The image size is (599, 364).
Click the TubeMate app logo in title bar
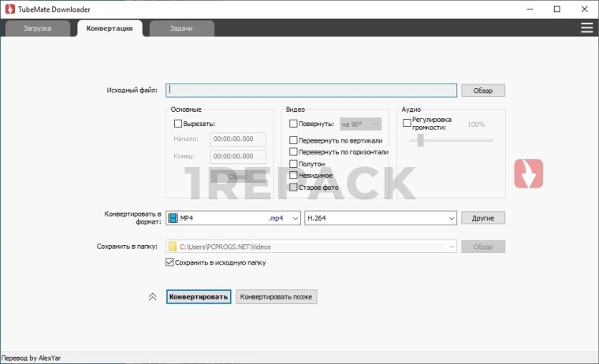click(x=9, y=9)
